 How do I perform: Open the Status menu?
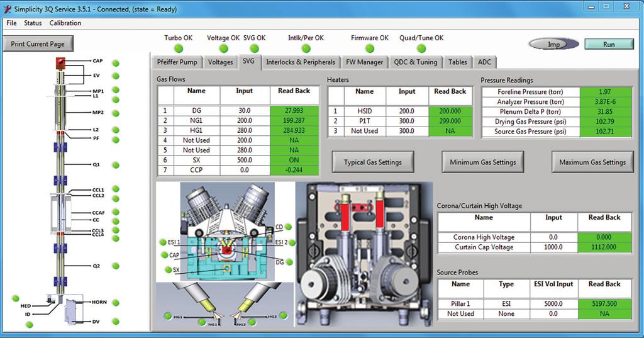click(x=33, y=23)
